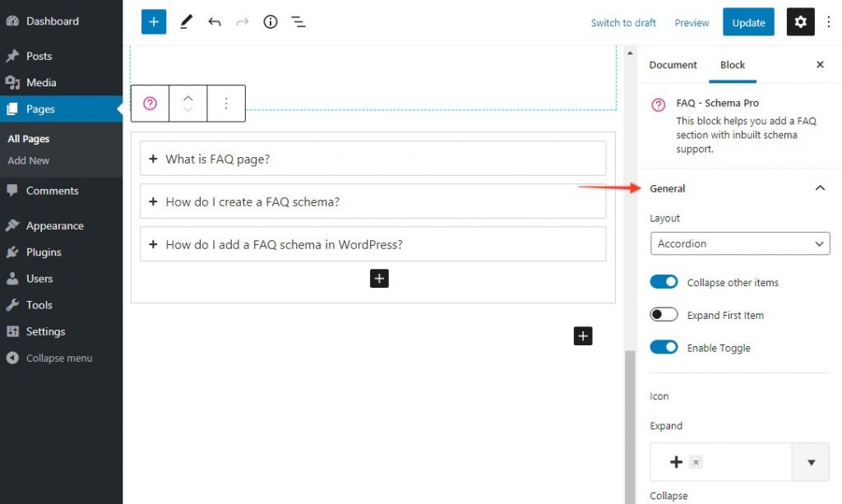Viewport: 842px width, 504px height.
Task: Open the block's three-dot options menu
Action: [x=226, y=104]
